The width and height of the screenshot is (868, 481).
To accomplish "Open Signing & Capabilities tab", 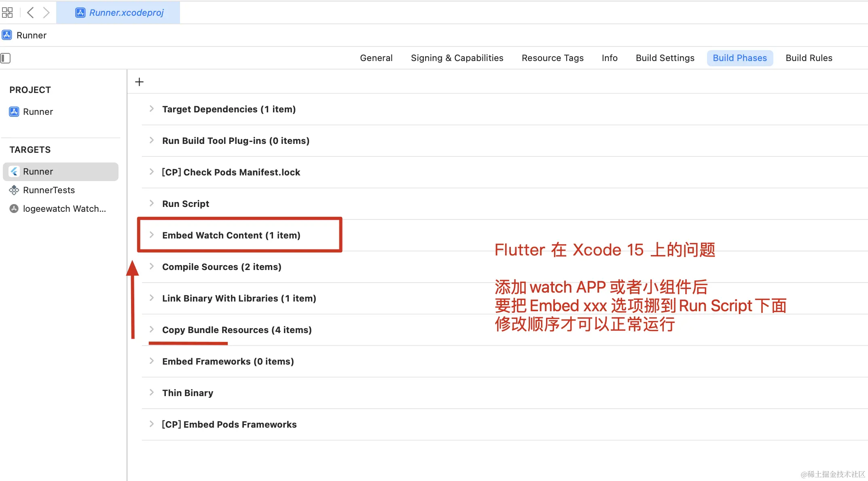I will coord(457,58).
